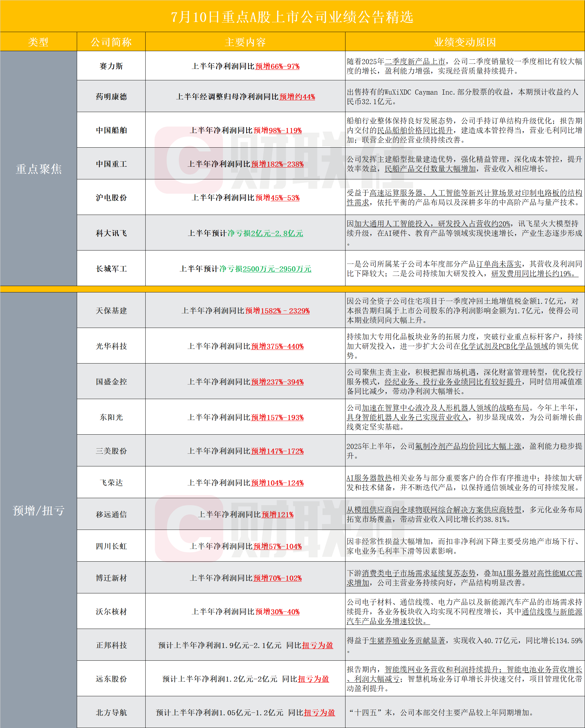Viewport: 585px width, 728px height.
Task: Click company name 四川长虹
Action: [111, 546]
